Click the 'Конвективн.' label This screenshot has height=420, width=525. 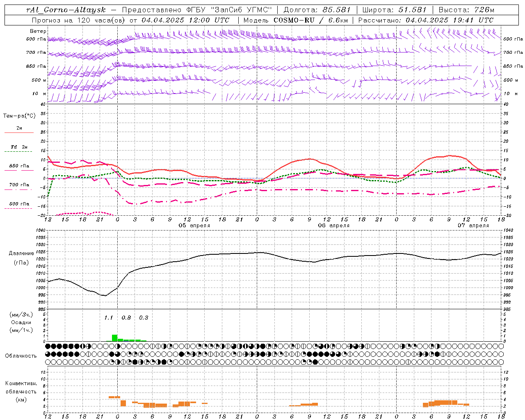(x=21, y=383)
